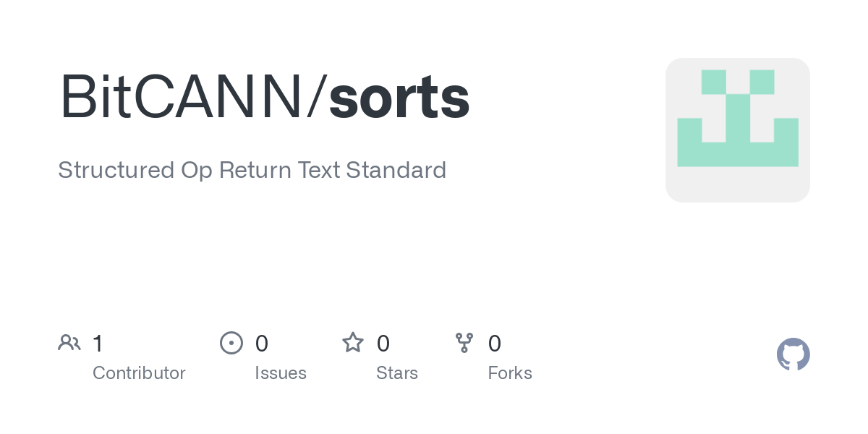This screenshot has height=434, width=868.
Task: Select the Issues label
Action: coord(281,373)
